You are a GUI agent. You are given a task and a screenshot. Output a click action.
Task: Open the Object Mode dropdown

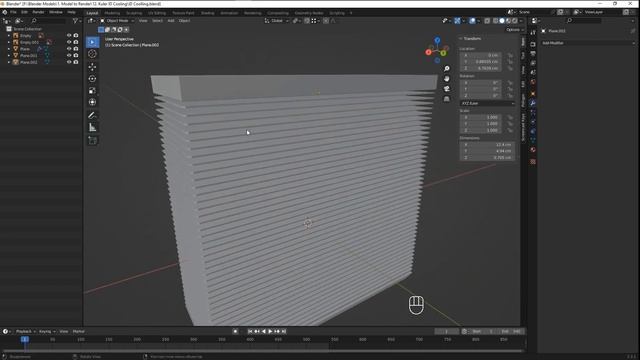point(117,21)
